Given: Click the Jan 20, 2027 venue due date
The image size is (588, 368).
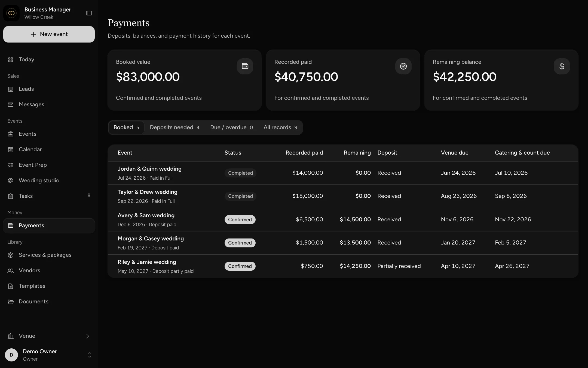Looking at the screenshot, I should coord(458,243).
